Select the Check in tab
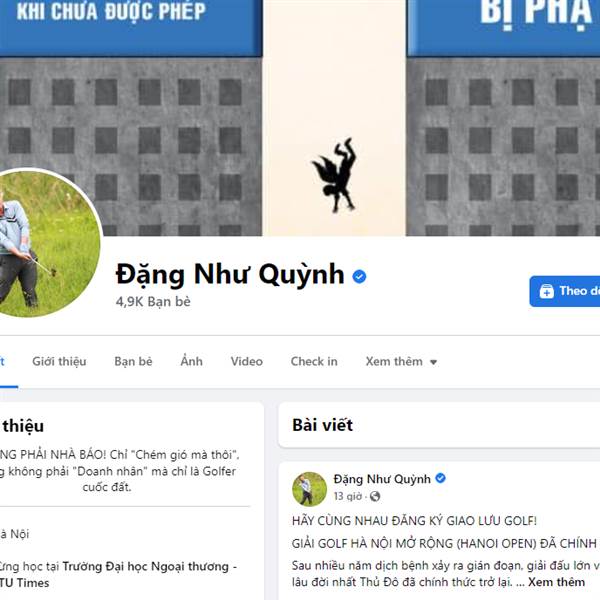This screenshot has height=600, width=600. point(314,362)
